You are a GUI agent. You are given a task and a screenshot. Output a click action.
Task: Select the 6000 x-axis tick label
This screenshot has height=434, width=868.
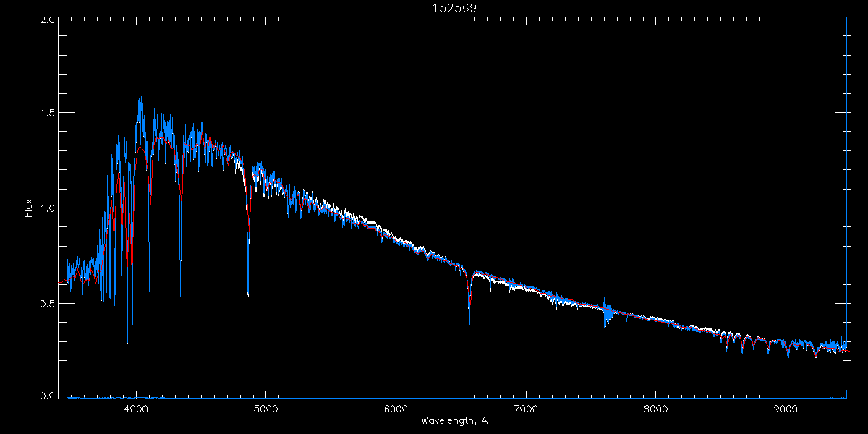tap(396, 408)
